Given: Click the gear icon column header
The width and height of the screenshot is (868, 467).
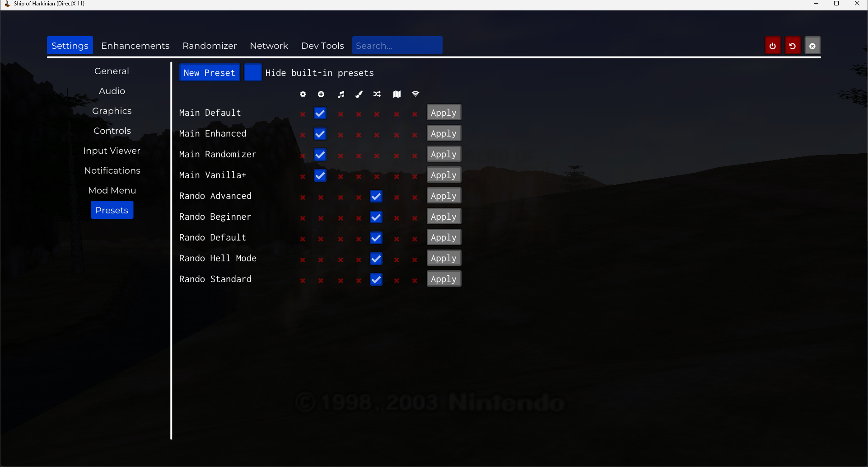Looking at the screenshot, I should click(x=303, y=94).
